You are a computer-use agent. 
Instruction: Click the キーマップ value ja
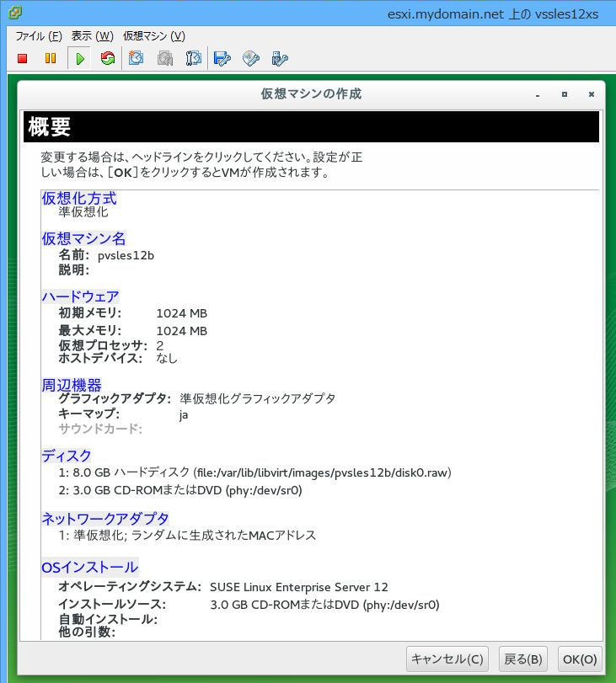(184, 414)
